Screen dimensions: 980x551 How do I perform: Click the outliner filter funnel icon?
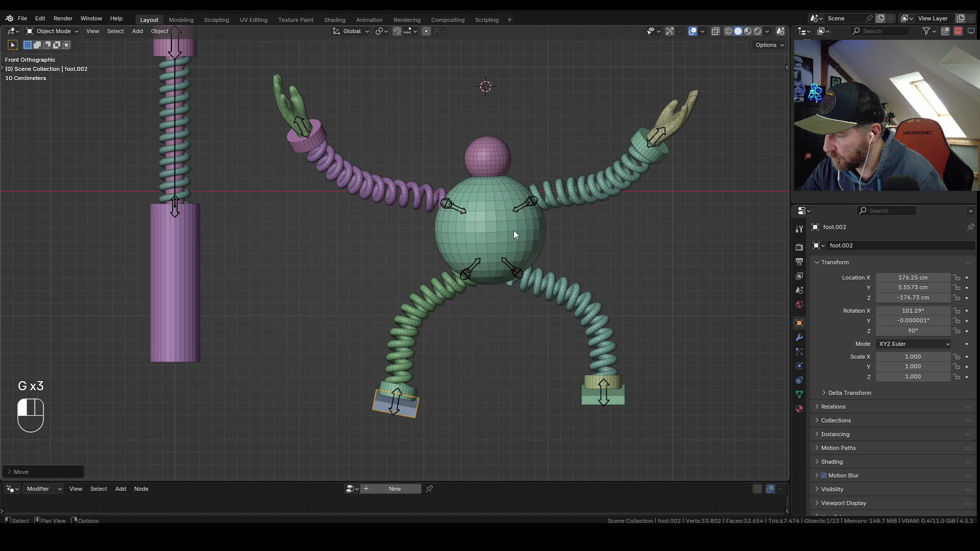click(926, 31)
